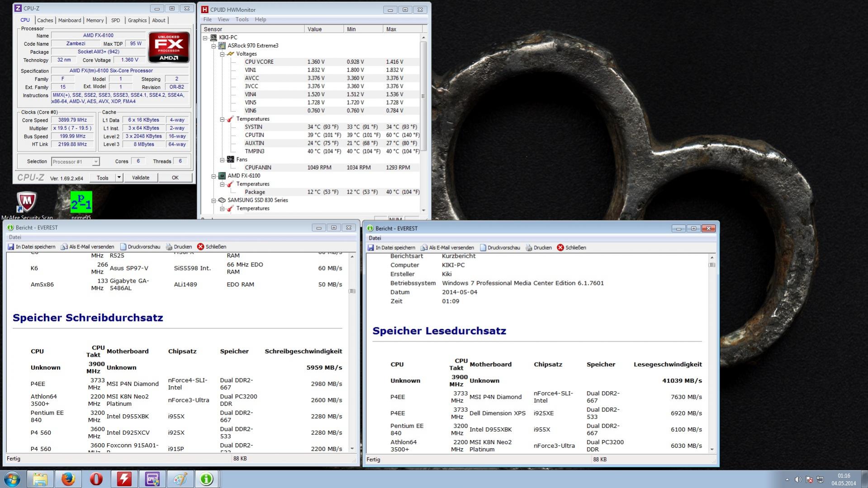
Task: Click the right EVEREST report scrollbar up arrow
Action: coord(712,257)
